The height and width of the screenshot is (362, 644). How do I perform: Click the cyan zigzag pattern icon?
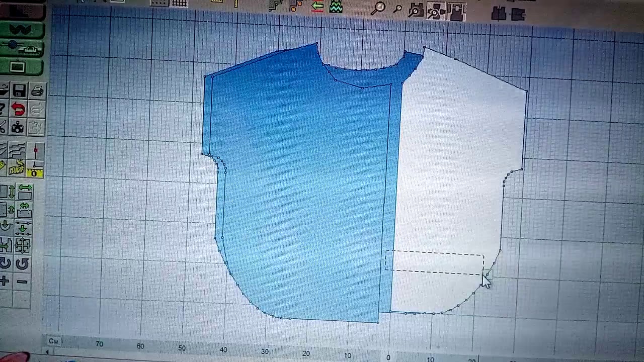point(336,7)
